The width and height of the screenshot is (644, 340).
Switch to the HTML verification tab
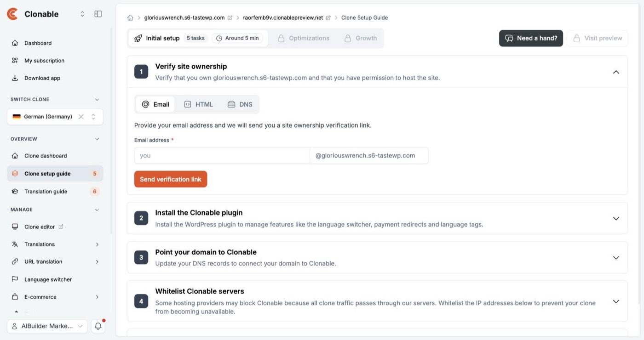(x=199, y=104)
